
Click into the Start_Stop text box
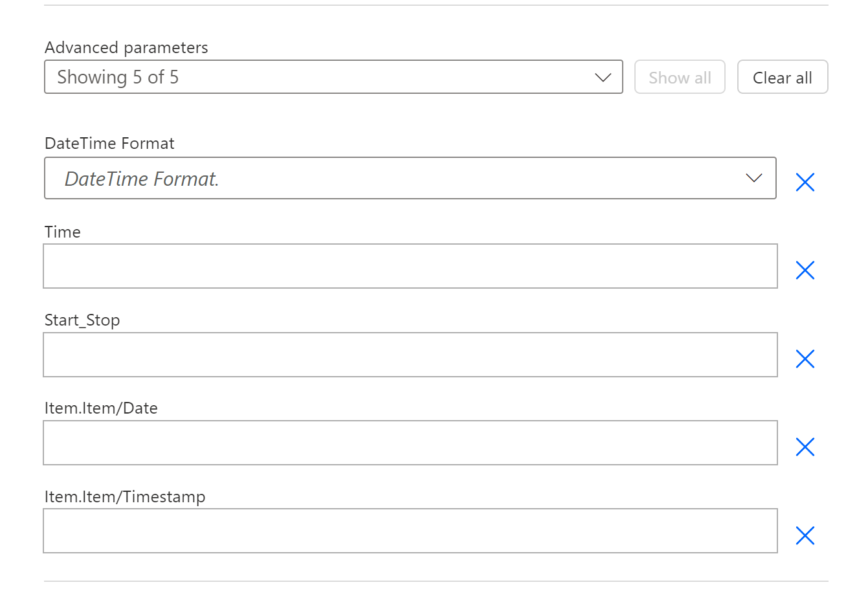click(410, 355)
